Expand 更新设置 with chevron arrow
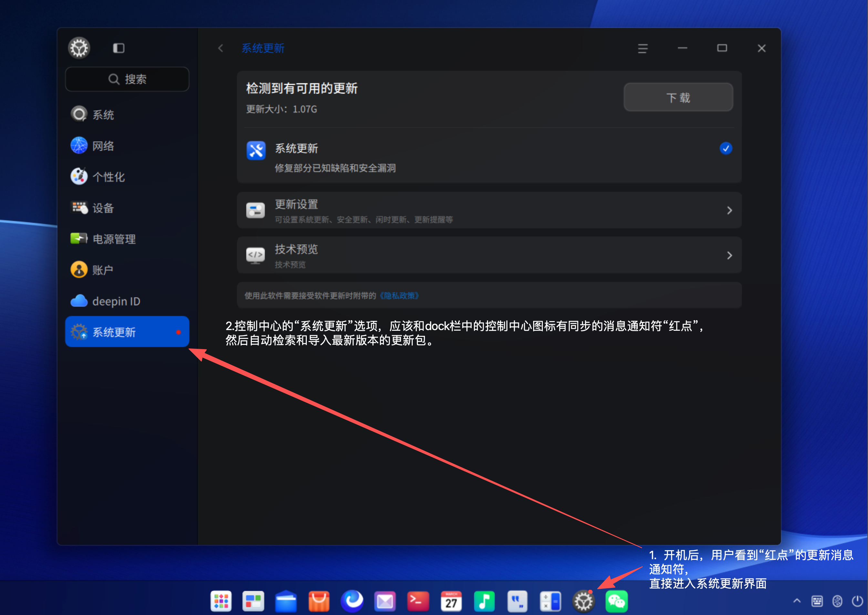The height and width of the screenshot is (615, 868). point(729,211)
